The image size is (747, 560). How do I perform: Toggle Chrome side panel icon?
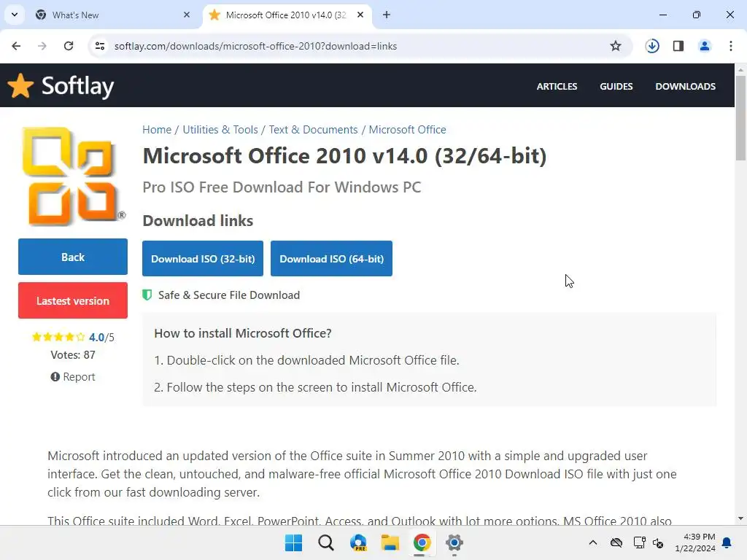[x=678, y=46]
